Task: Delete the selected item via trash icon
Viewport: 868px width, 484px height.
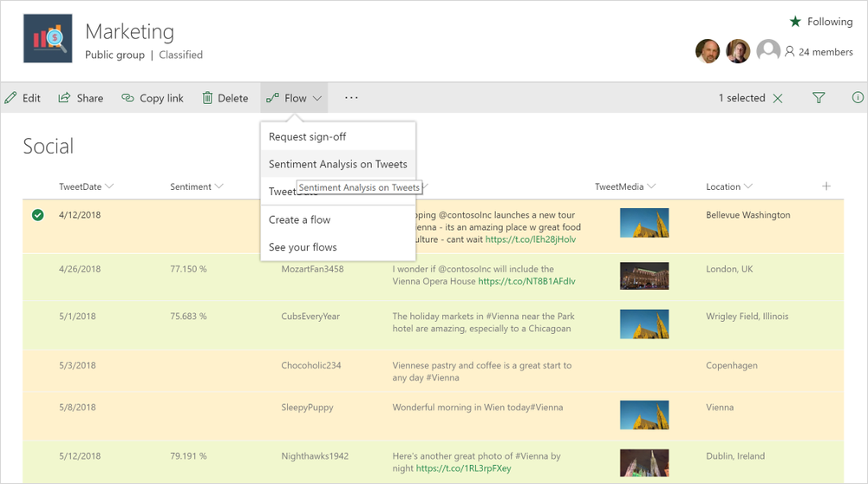Action: click(208, 98)
